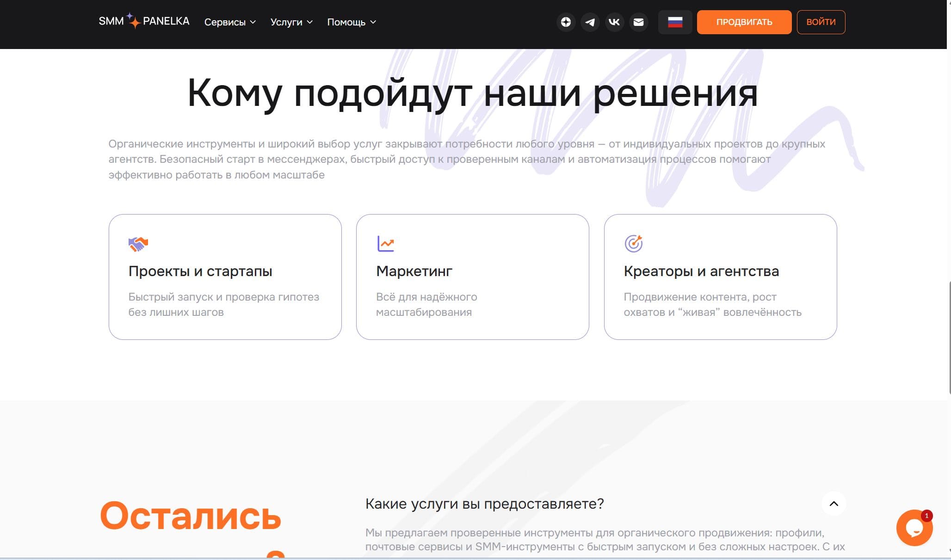Open the Telegram channel icon

tap(590, 22)
